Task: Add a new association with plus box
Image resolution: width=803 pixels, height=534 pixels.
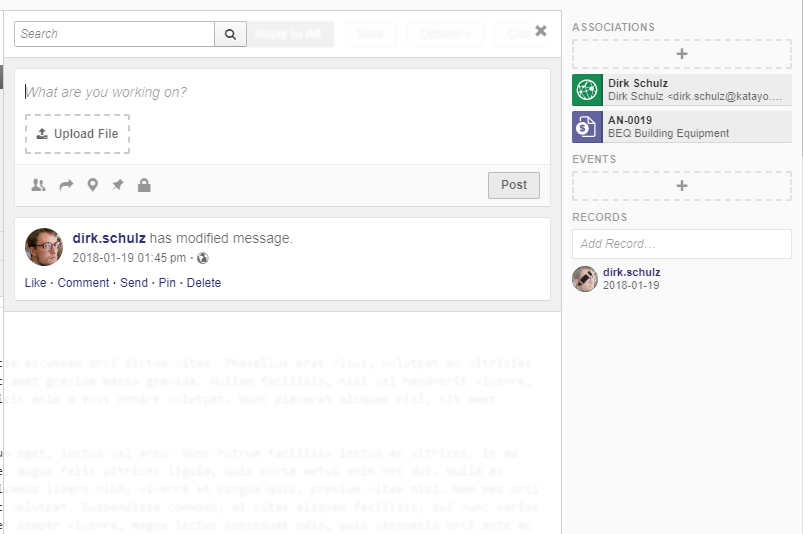Action: click(x=681, y=54)
